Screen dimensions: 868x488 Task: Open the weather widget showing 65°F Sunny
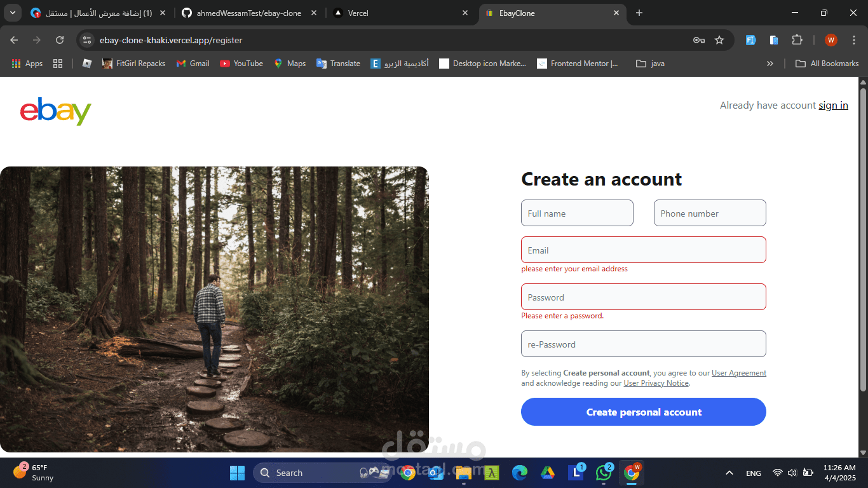[34, 473]
